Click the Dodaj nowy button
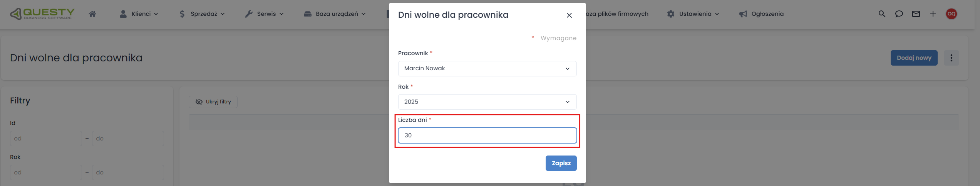Image resolution: width=980 pixels, height=186 pixels. 914,58
